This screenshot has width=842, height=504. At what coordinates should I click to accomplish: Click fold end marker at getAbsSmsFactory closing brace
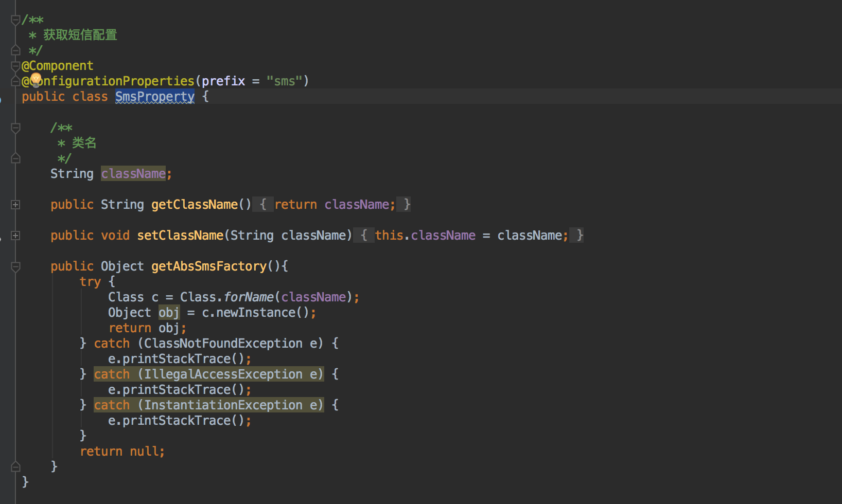(x=15, y=466)
